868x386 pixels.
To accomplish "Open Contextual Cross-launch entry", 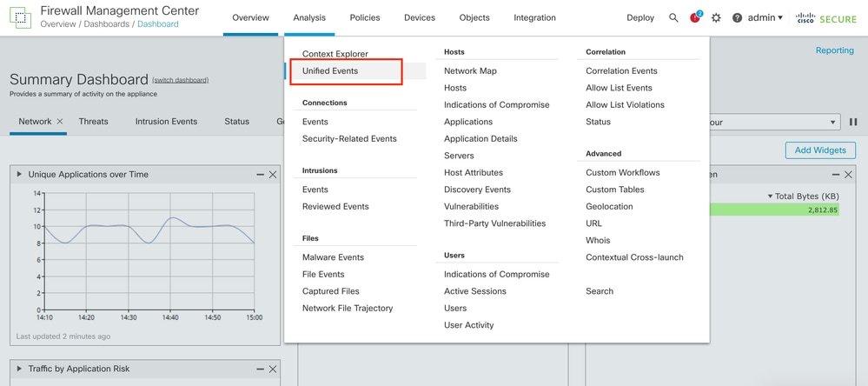I will tap(634, 257).
